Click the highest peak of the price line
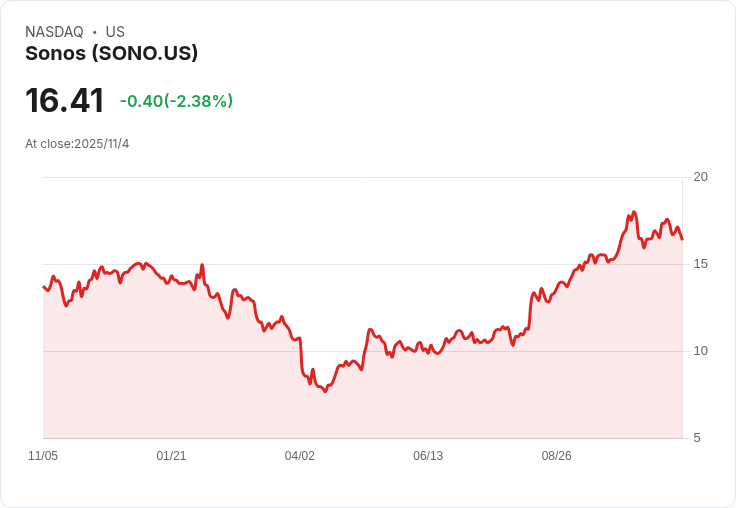The width and height of the screenshot is (736, 508). [x=634, y=212]
